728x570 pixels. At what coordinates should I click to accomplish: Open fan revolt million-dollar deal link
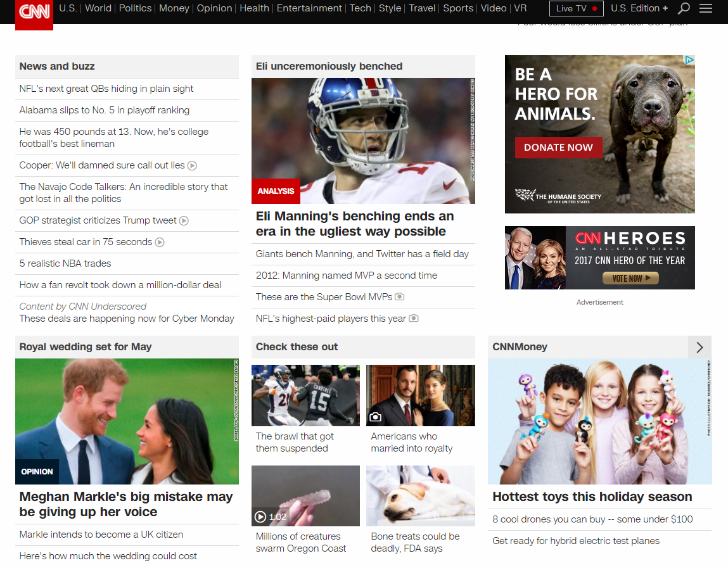click(x=120, y=285)
